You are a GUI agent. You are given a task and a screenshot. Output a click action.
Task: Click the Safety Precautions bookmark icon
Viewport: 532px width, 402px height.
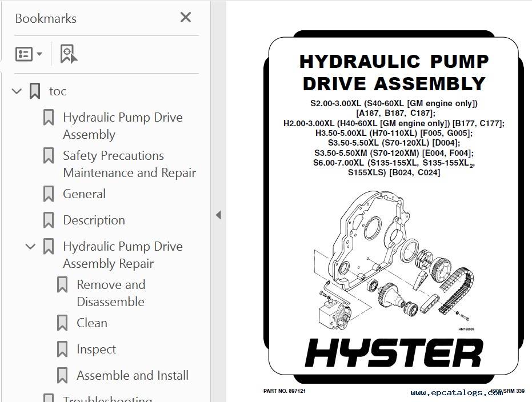pos(49,155)
